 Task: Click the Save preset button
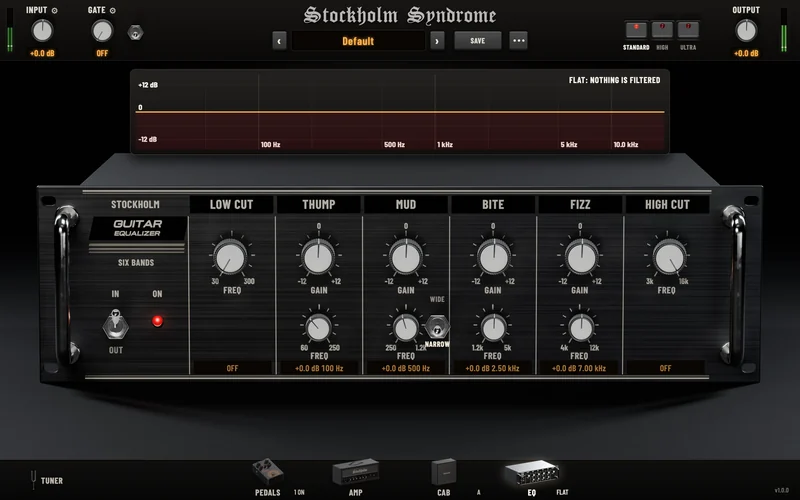point(478,41)
